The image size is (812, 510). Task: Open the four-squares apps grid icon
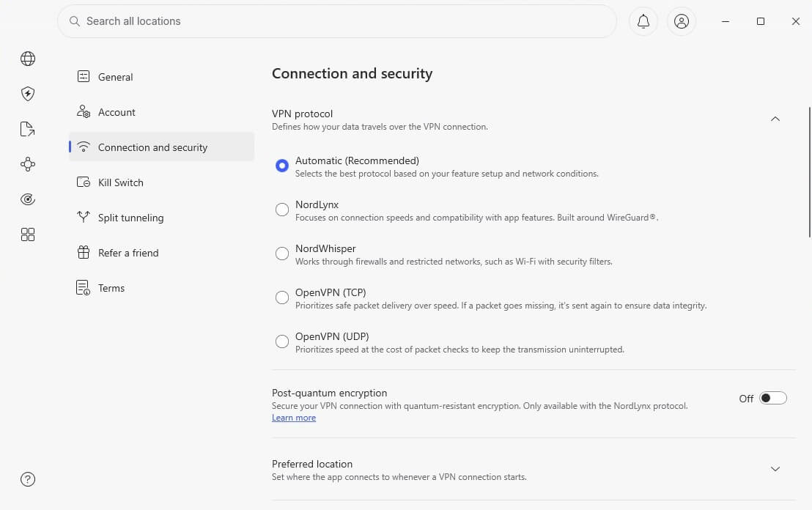28,234
